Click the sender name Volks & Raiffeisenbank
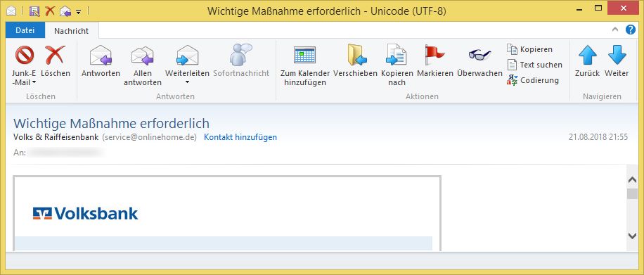644x275 pixels. click(x=56, y=137)
